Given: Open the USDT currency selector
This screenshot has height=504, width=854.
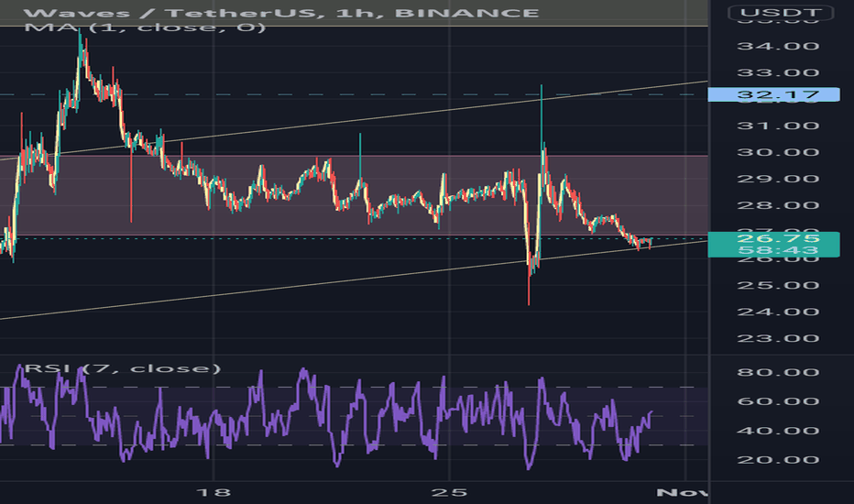Looking at the screenshot, I should (x=781, y=13).
